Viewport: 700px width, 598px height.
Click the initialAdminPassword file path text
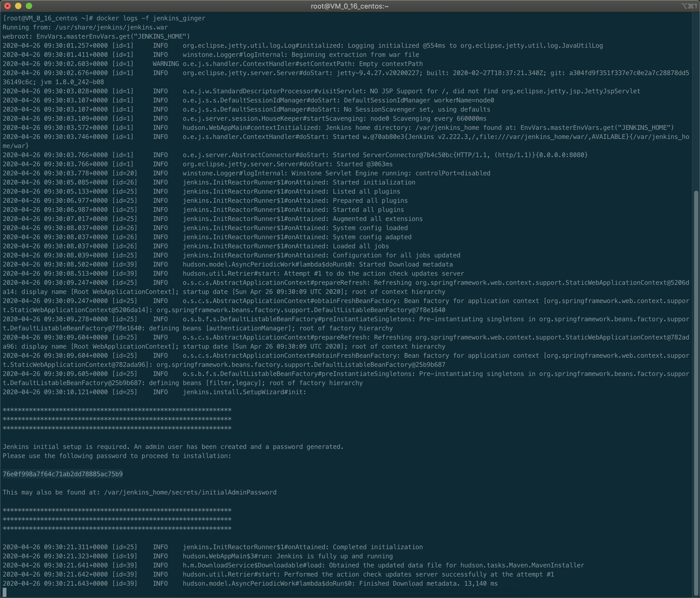coord(190,492)
